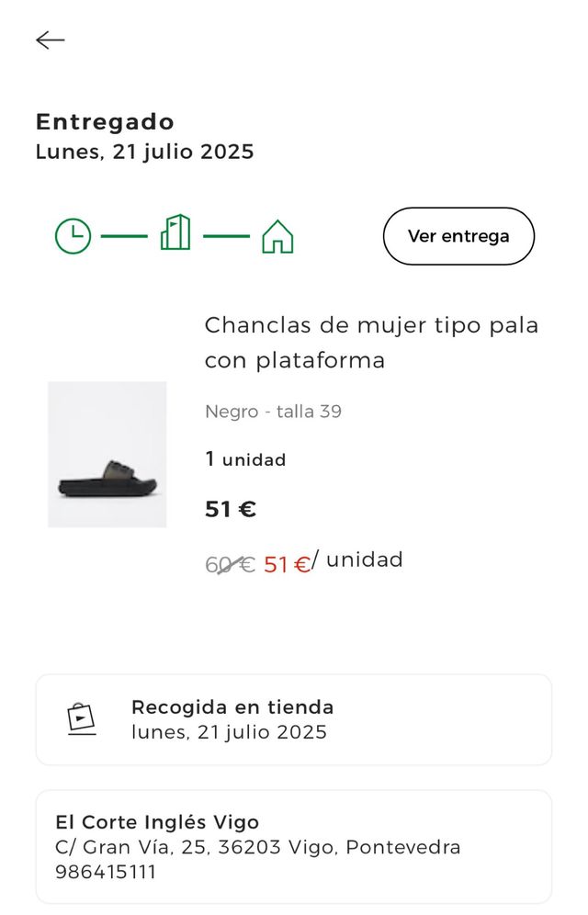Click the house delivered status icon
The image size is (588, 915).
coord(277,236)
